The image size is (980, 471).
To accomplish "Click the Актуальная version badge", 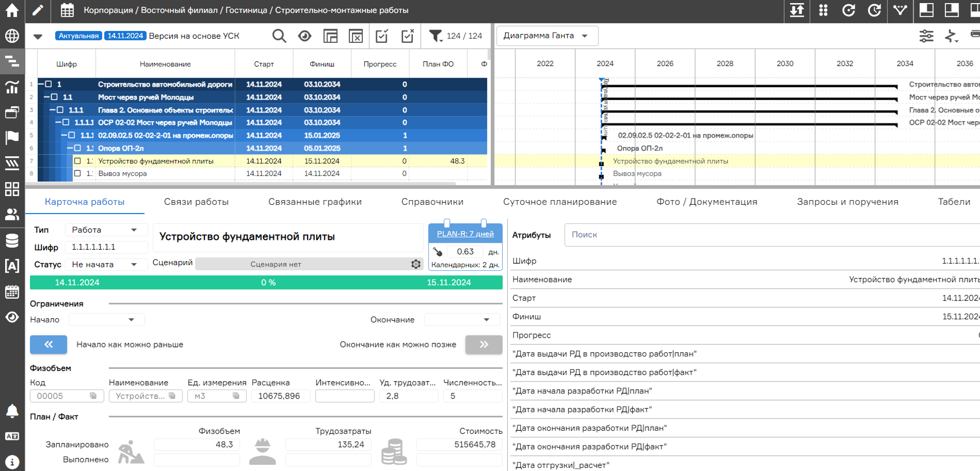I will [78, 36].
